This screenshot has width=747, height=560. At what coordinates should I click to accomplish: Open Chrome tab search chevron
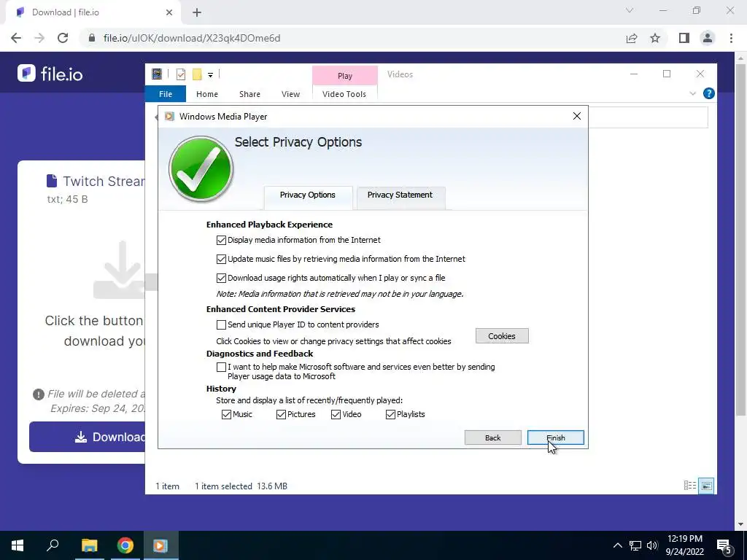(630, 10)
